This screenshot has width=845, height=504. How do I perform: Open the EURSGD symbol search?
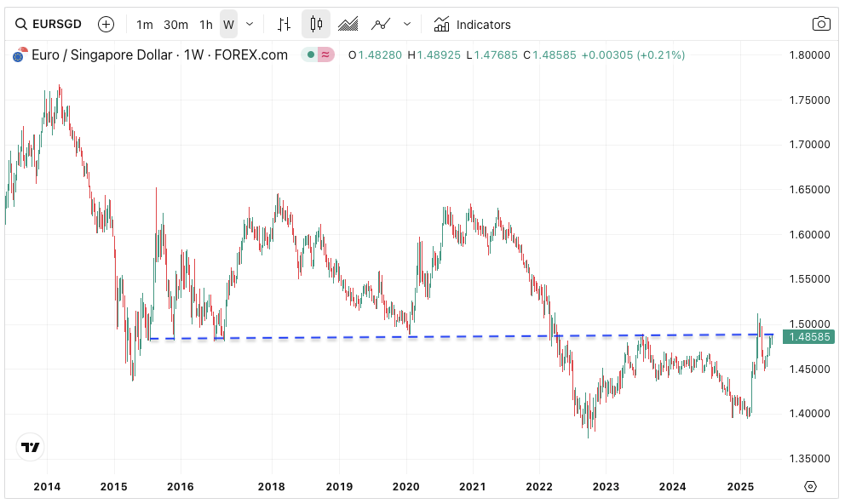(49, 24)
